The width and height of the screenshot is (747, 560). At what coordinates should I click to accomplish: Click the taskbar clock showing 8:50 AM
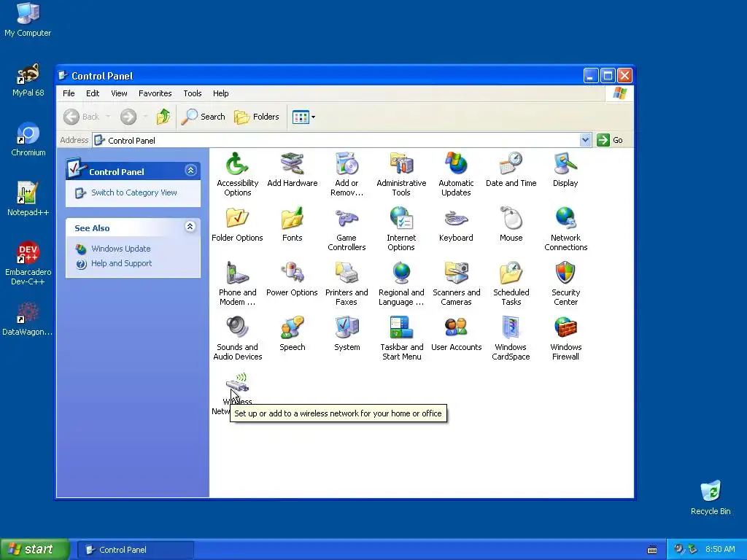pos(720,549)
